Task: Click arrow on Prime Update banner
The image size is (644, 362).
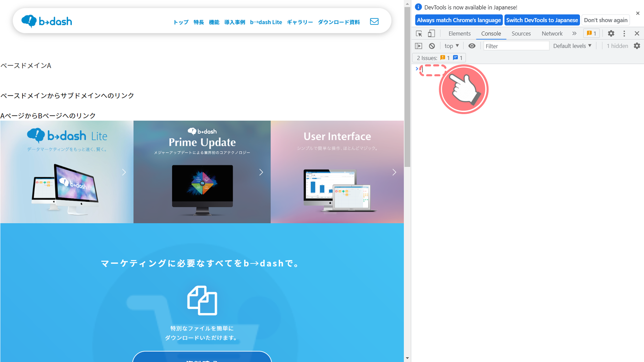Action: 261,172
